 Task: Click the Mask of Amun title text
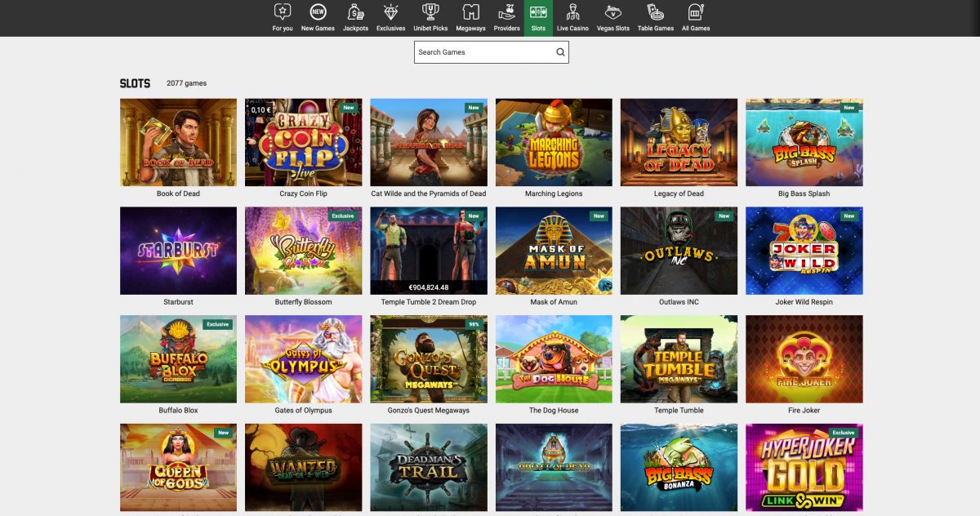[554, 302]
